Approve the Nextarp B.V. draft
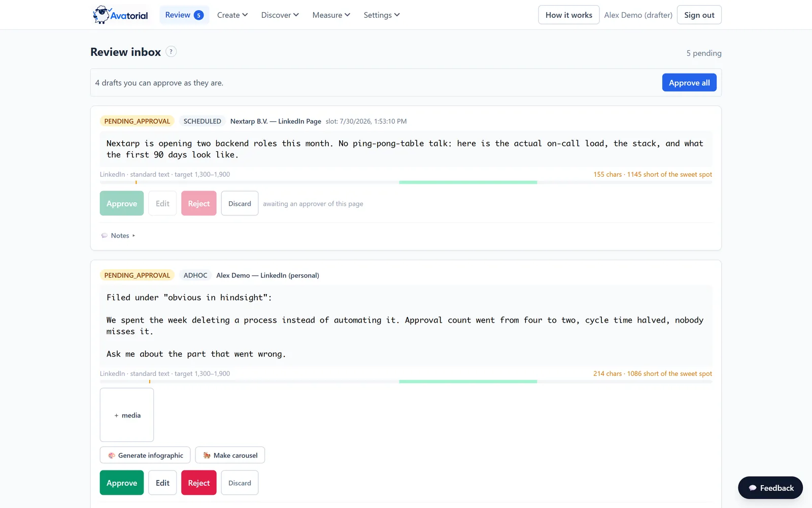 click(122, 203)
